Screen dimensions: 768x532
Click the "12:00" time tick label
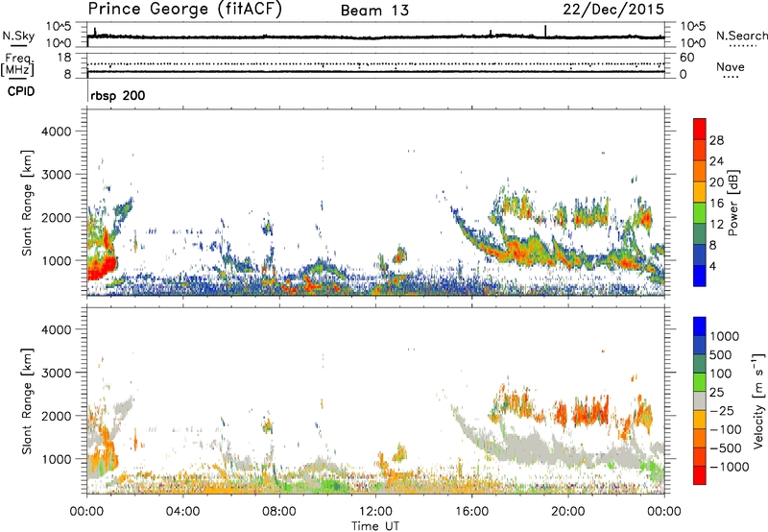(375, 512)
